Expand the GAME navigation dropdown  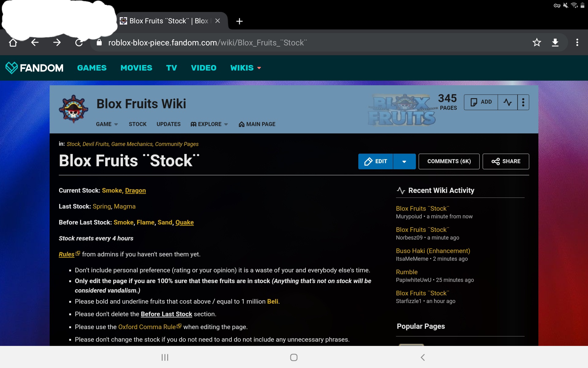coord(107,124)
